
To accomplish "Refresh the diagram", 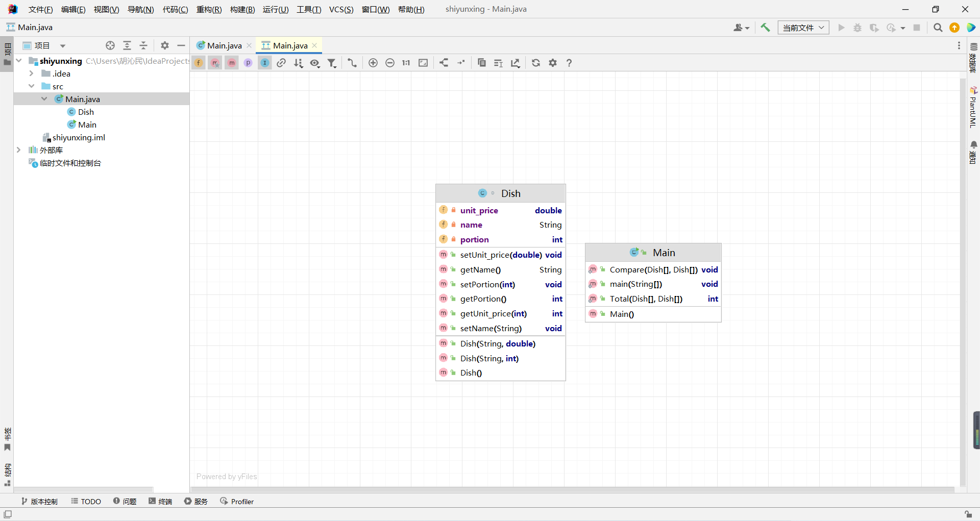I will coord(536,63).
